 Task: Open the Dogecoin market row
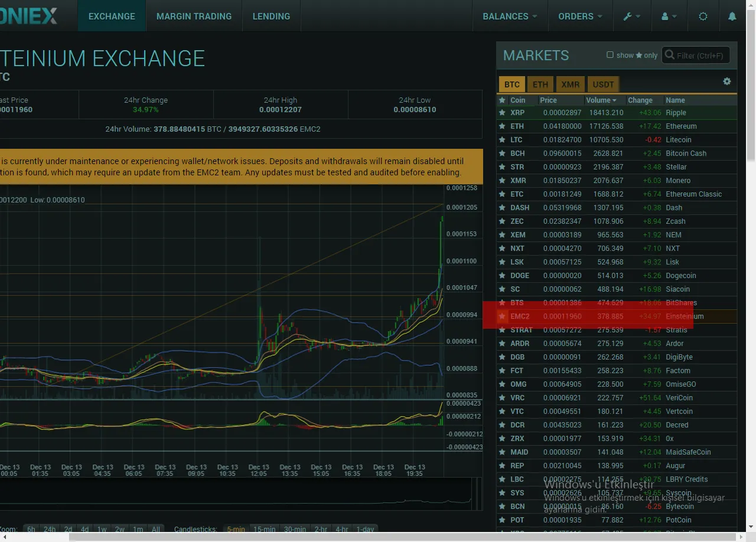pyautogui.click(x=617, y=276)
